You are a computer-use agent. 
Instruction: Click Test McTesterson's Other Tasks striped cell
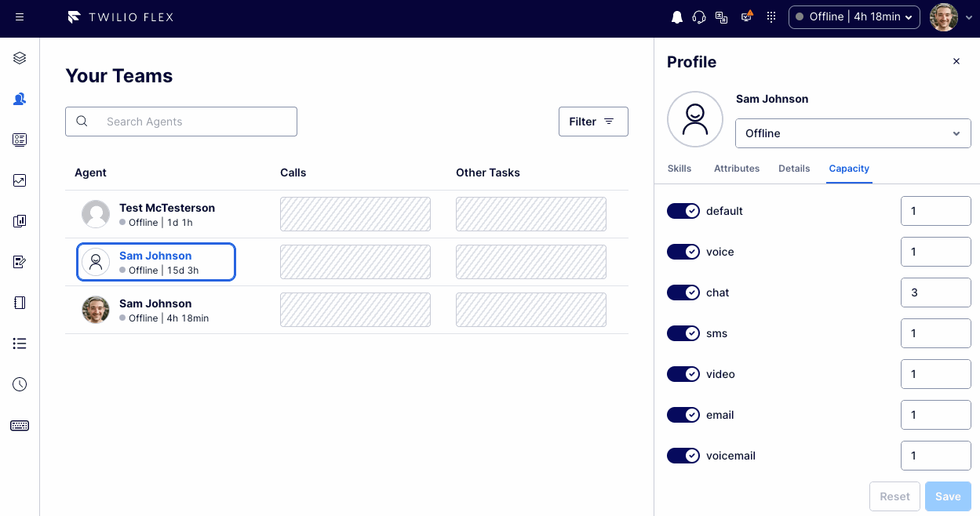coord(531,214)
